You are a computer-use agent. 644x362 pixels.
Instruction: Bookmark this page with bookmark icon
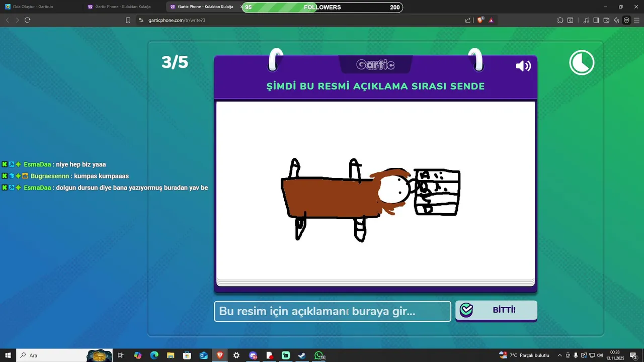click(x=128, y=20)
